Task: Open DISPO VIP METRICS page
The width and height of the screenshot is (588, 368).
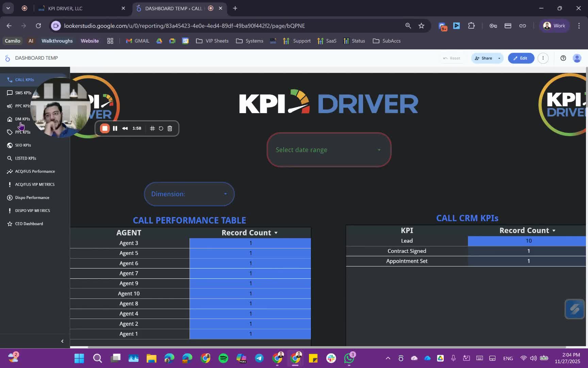Action: pos(33,211)
